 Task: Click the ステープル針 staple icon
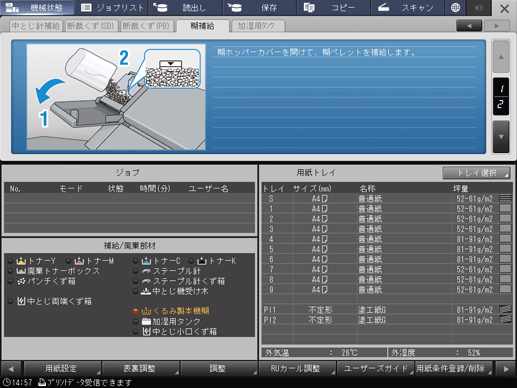pyautogui.click(x=146, y=271)
